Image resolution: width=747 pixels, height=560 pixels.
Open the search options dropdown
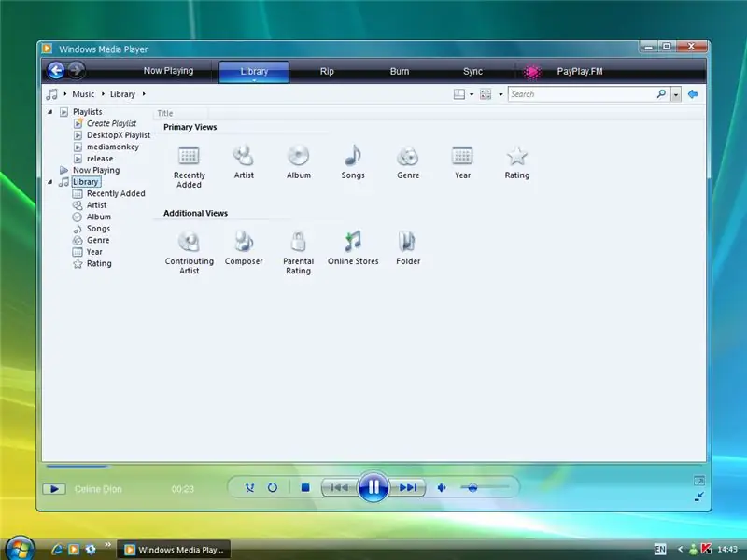[675, 94]
